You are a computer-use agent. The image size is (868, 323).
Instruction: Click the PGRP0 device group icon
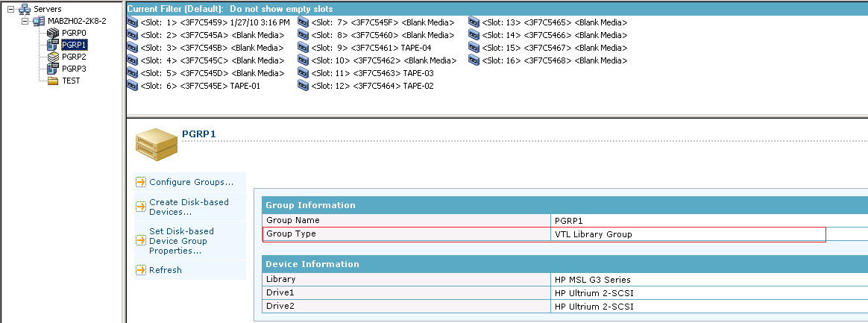click(x=53, y=33)
